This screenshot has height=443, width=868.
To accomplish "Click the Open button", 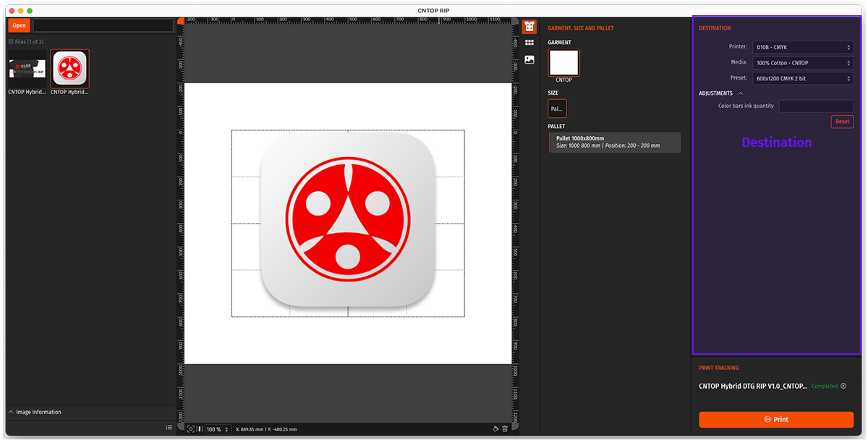I will pyautogui.click(x=19, y=25).
